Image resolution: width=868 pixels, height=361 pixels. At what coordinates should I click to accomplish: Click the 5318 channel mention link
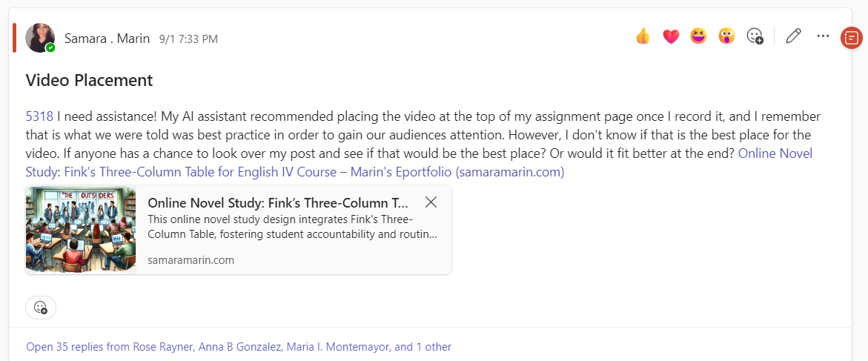pyautogui.click(x=39, y=116)
